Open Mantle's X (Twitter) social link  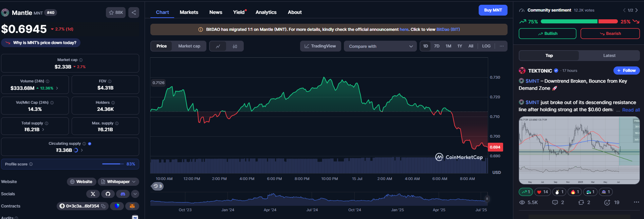pyautogui.click(x=93, y=194)
